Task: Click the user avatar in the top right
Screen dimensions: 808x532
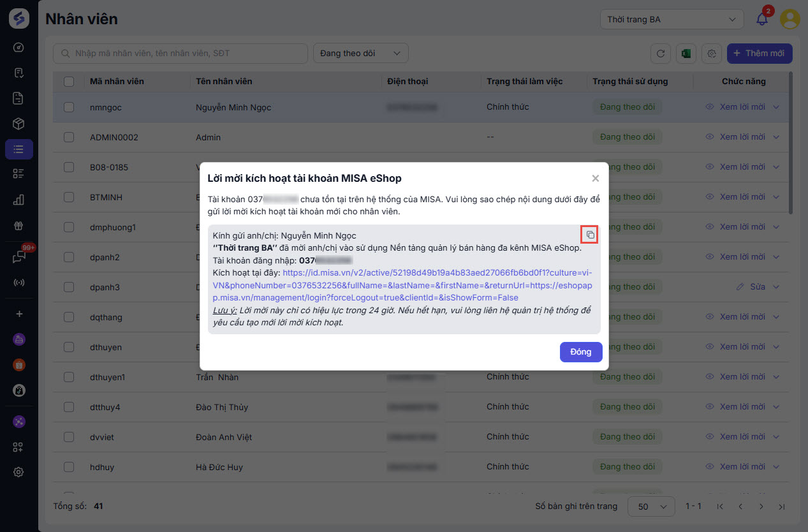Action: pos(790,19)
